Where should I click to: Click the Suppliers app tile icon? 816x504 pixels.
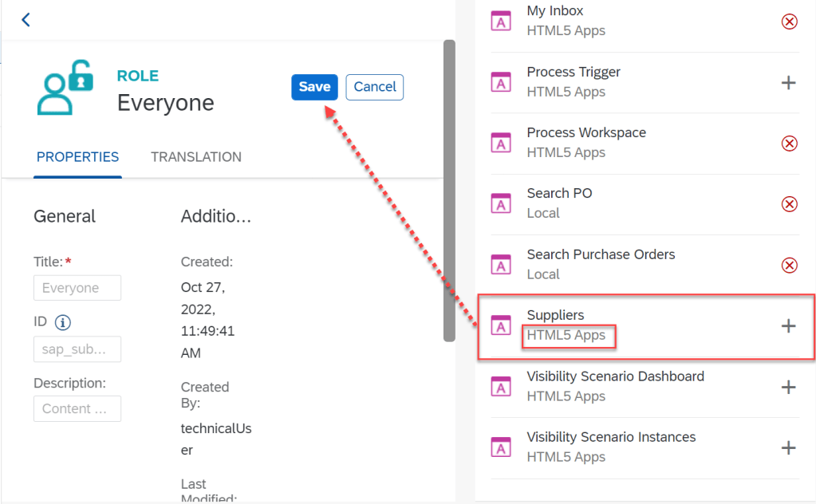[x=501, y=325]
